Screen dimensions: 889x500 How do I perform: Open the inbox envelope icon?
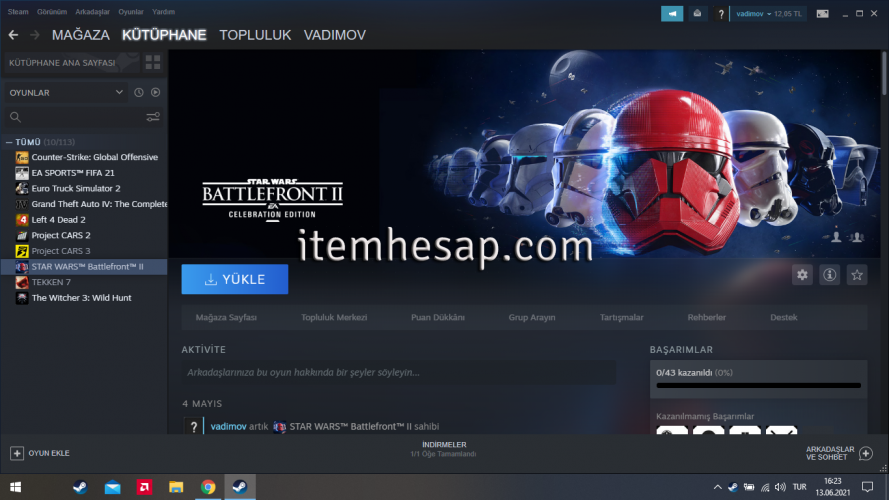(x=698, y=13)
